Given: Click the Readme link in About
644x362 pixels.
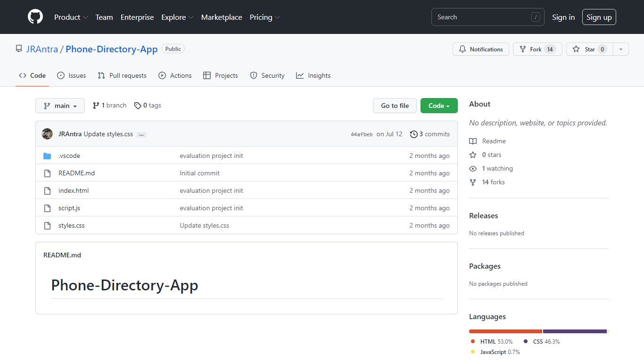Looking at the screenshot, I should pyautogui.click(x=487, y=141).
